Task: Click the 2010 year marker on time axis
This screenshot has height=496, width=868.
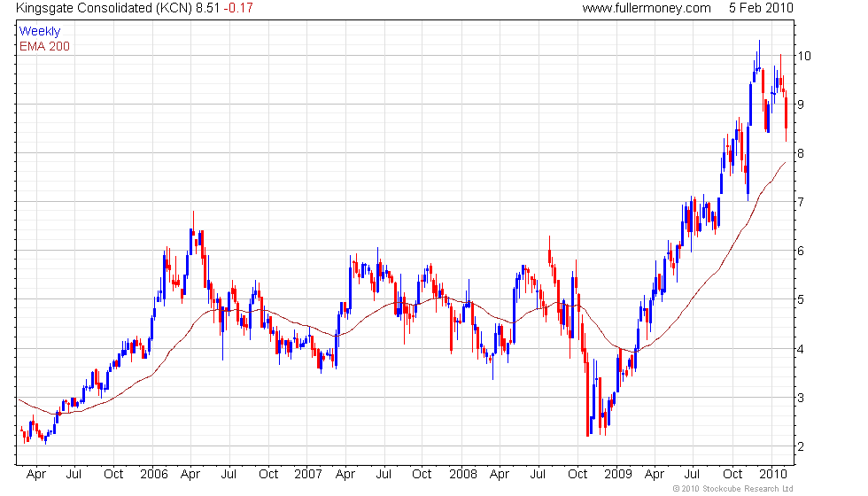Action: 772,475
